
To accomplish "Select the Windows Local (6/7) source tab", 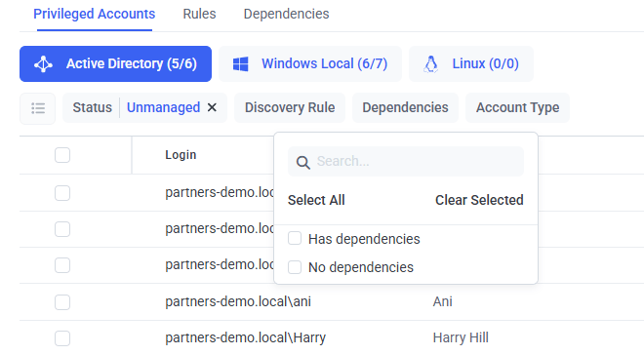I will click(310, 64).
